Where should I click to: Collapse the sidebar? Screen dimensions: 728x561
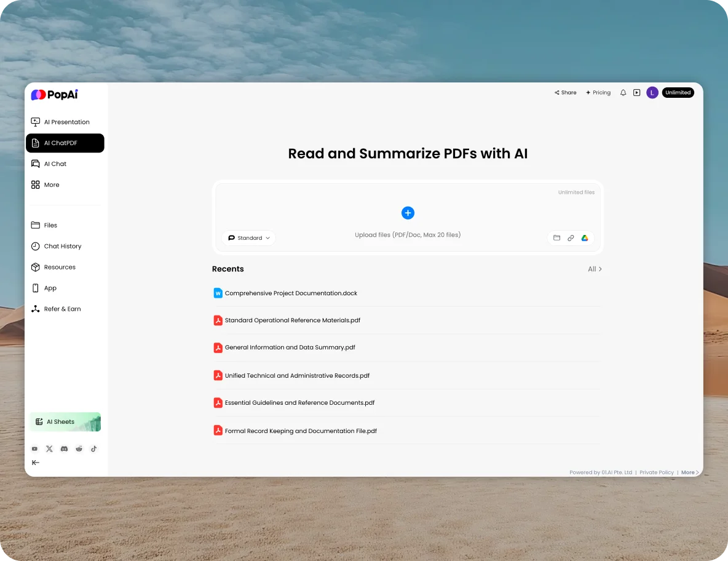coord(36,463)
